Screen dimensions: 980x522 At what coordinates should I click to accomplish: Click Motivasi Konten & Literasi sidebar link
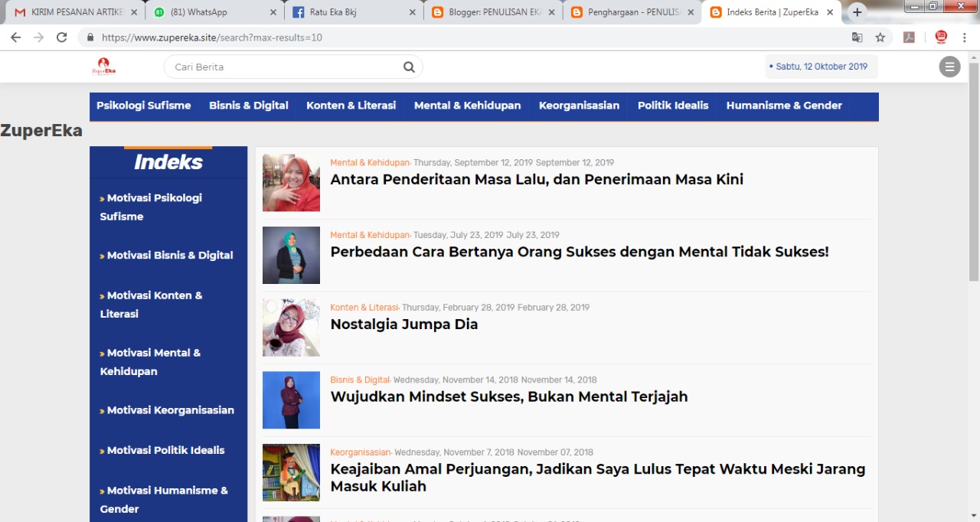coord(151,305)
